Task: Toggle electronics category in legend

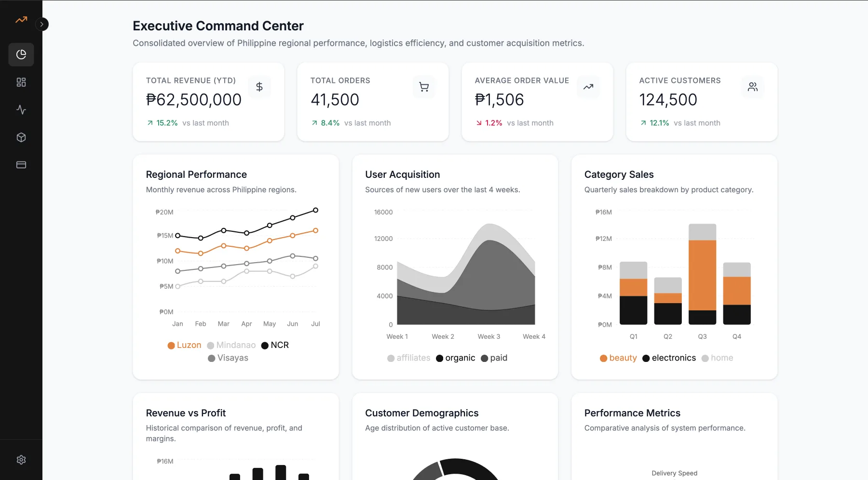Action: coord(669,358)
